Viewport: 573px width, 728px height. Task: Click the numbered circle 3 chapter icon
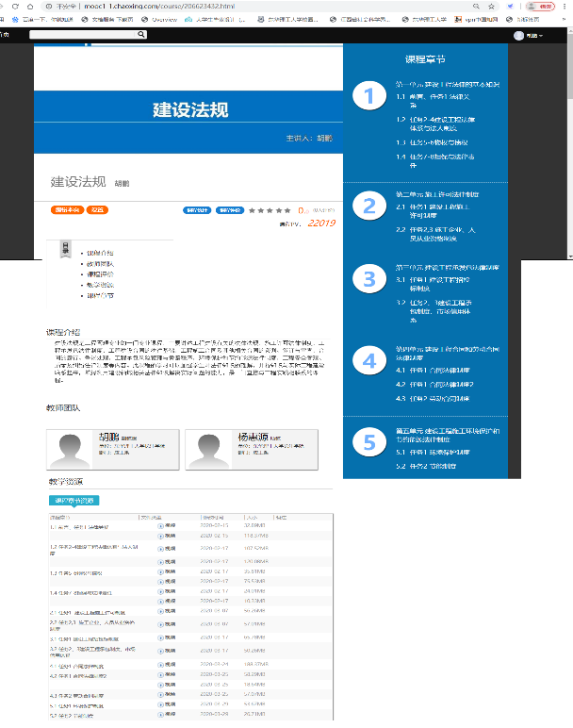(368, 280)
